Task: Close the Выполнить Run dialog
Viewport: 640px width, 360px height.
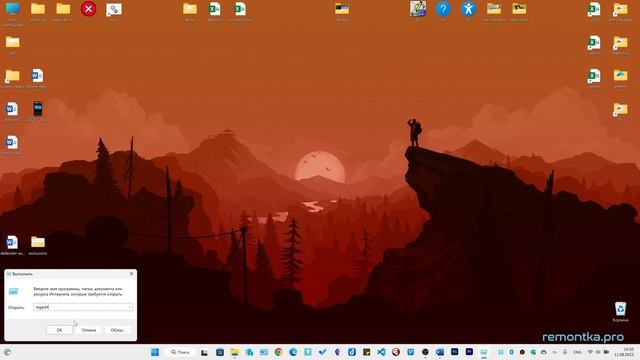Action: pos(131,273)
